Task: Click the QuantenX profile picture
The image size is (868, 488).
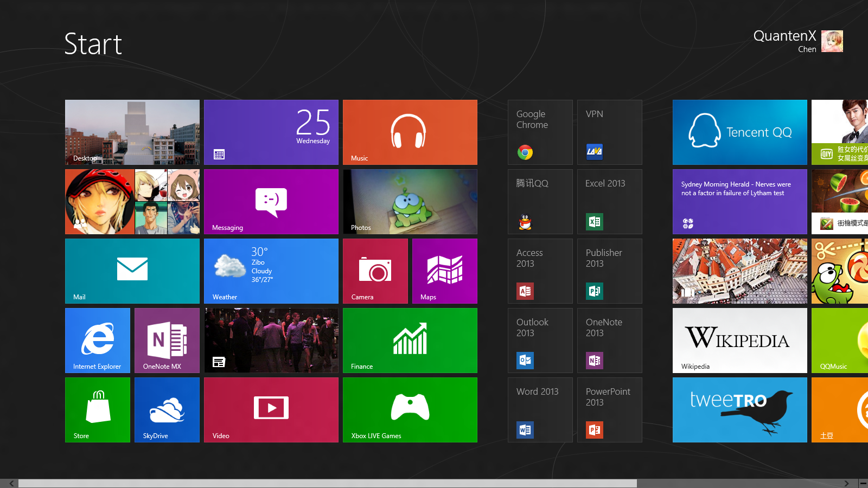Action: [832, 41]
